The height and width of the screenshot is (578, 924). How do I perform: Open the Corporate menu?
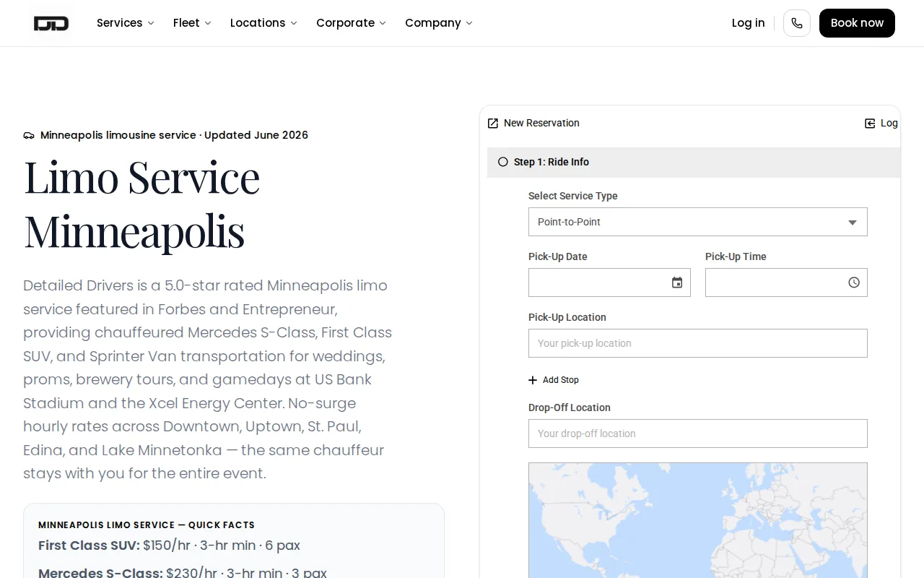pyautogui.click(x=351, y=23)
